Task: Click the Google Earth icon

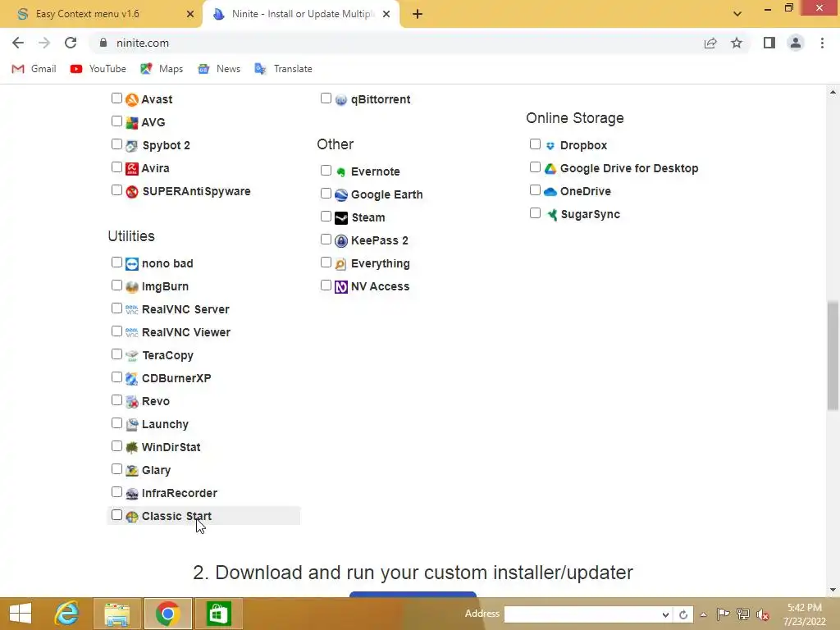Action: 341,195
